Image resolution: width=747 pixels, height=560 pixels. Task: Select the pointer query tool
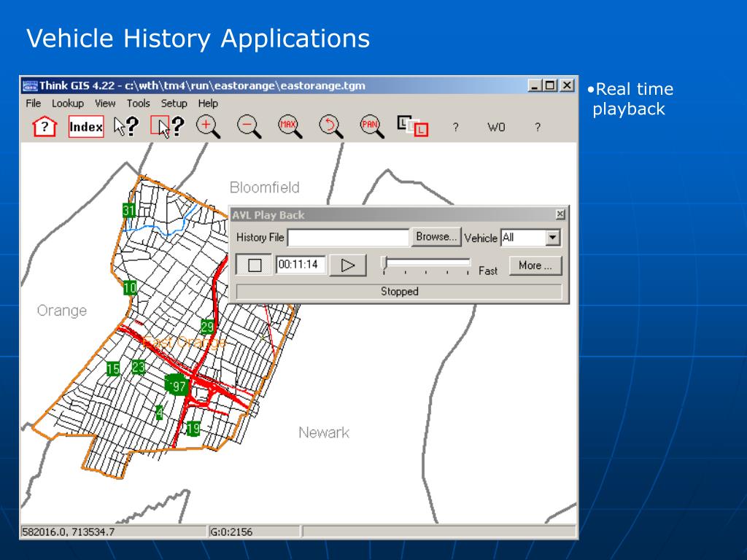126,127
